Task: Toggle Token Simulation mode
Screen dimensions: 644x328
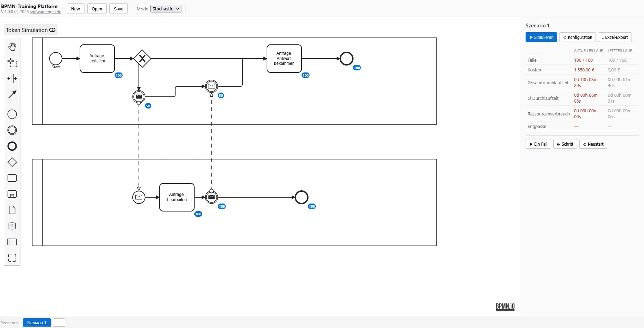Action: 30,30
